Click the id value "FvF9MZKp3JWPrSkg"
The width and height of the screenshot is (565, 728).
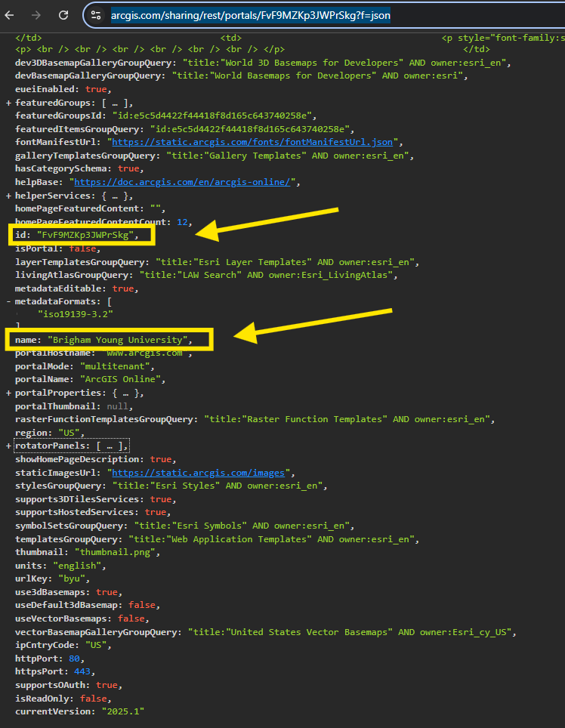coord(85,235)
